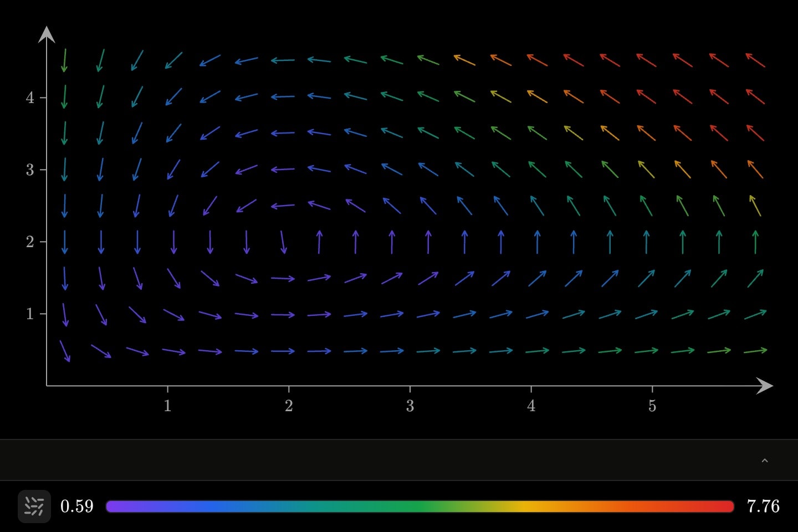Click x-axis tick label 1
The image size is (798, 532).
coord(167,406)
